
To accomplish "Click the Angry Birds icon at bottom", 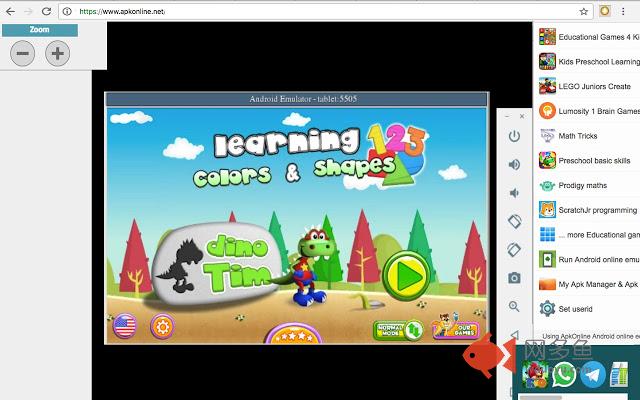I will [535, 374].
